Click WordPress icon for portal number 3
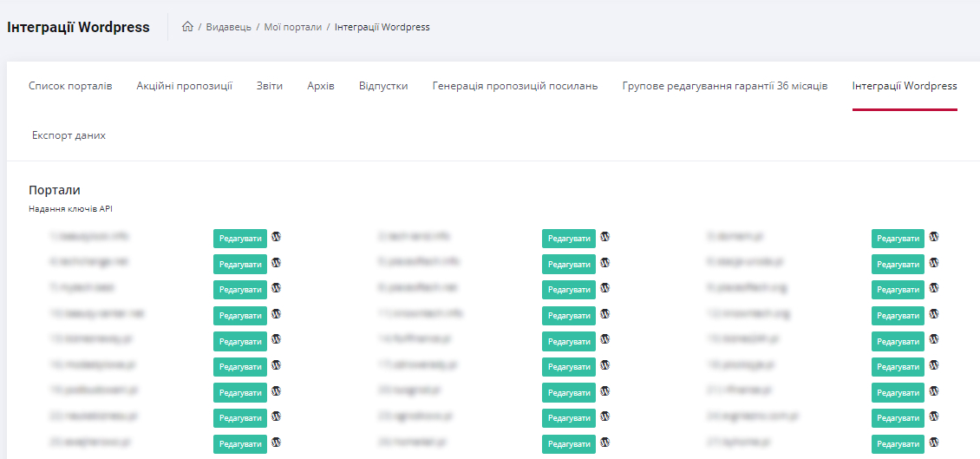 pos(934,237)
